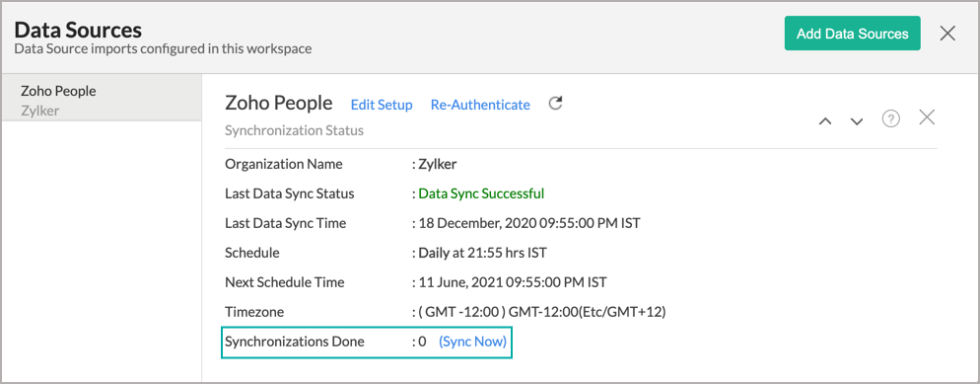Open the Edit Setup link
Image resolution: width=980 pixels, height=384 pixels.
click(x=382, y=105)
